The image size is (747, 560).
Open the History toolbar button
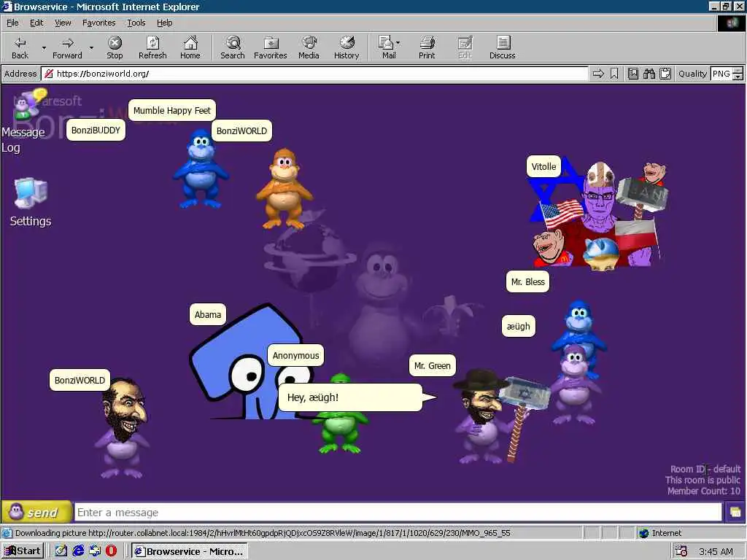(347, 47)
